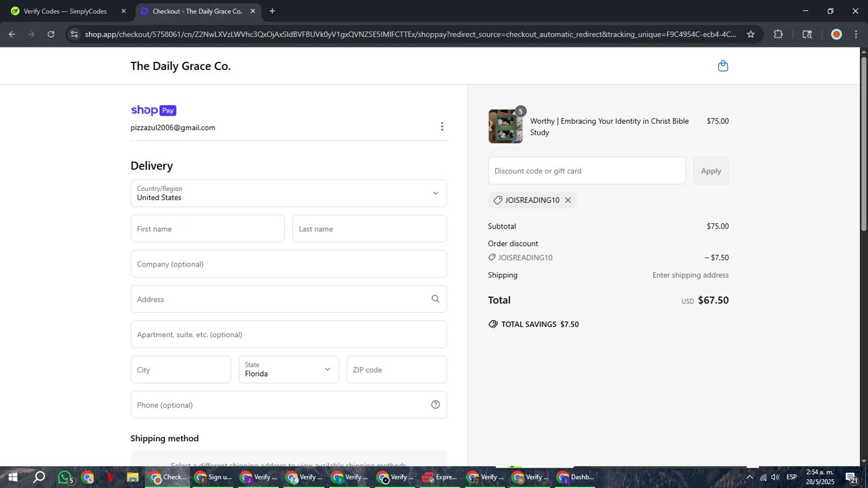Click the Enter shipping address text
Screen dimensions: 868x488
[691, 275]
